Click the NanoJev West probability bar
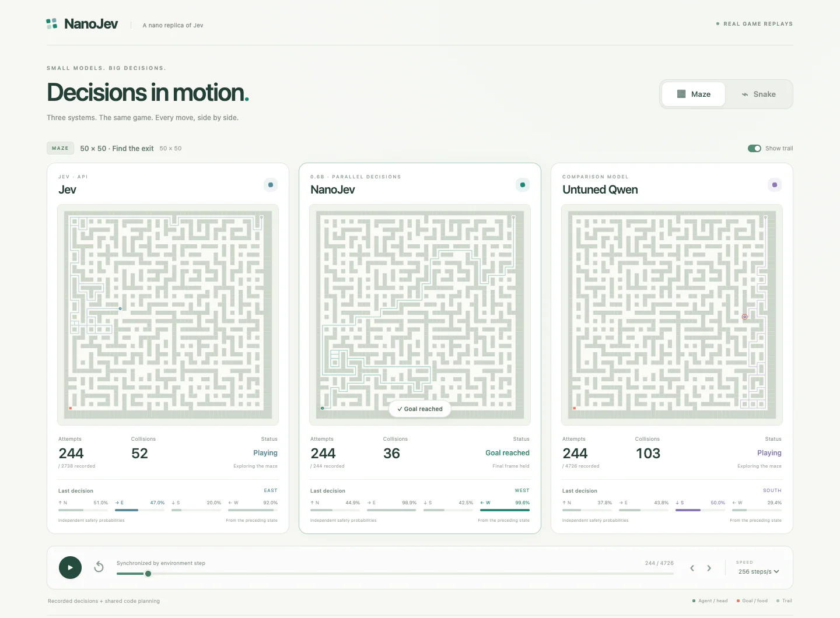 coord(505,510)
